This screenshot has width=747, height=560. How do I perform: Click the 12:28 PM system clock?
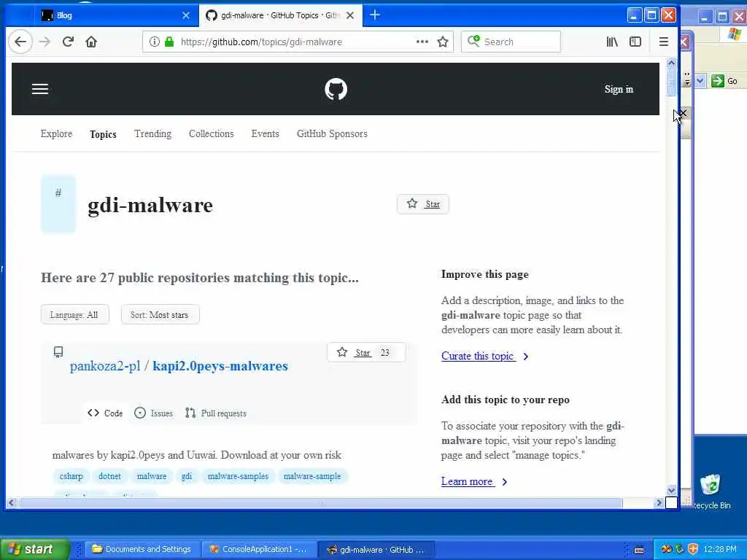point(720,549)
